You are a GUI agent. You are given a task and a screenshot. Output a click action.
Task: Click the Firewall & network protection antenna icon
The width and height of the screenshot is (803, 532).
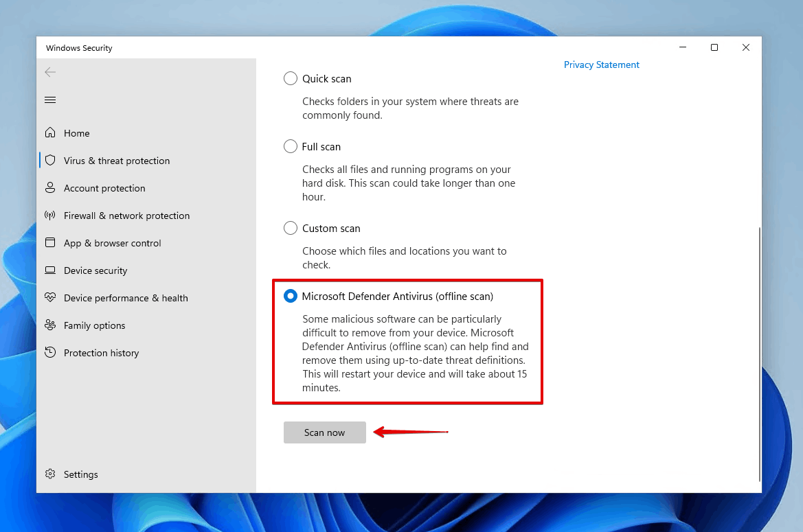(50, 216)
